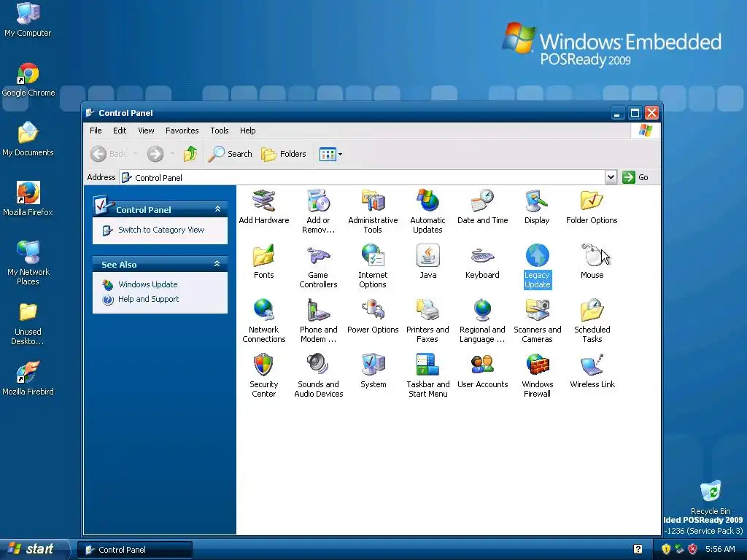This screenshot has height=560, width=747.
Task: Open Administrative Tools icon
Action: pyautogui.click(x=373, y=211)
